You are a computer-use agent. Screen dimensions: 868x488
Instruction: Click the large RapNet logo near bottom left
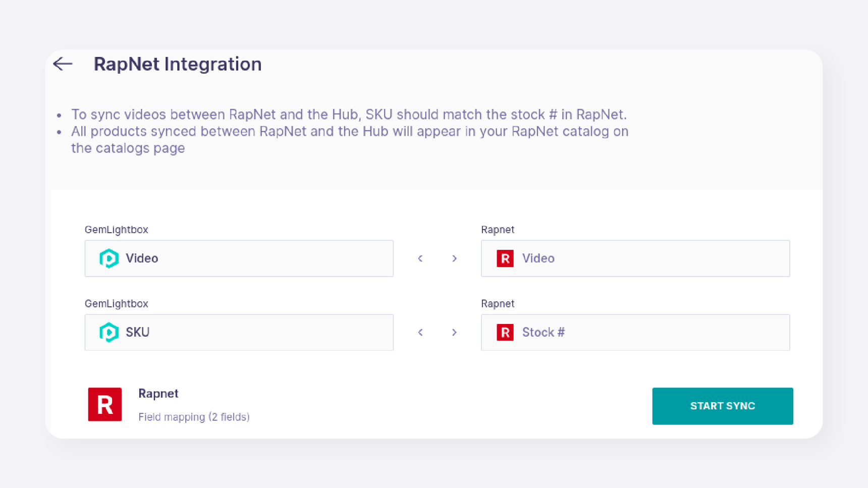(105, 404)
